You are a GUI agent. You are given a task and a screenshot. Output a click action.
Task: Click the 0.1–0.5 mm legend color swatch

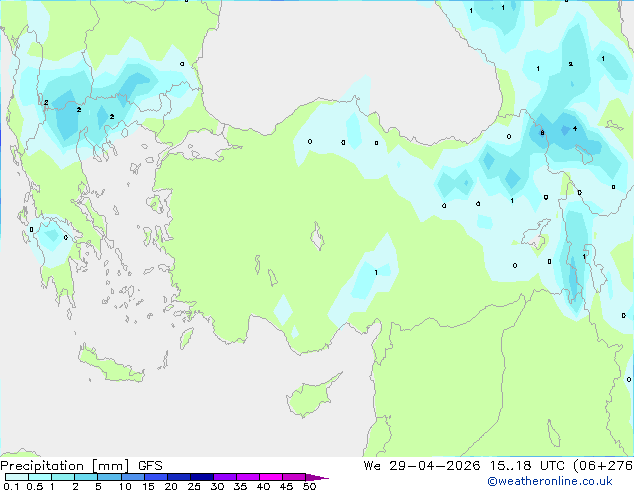pos(17,477)
